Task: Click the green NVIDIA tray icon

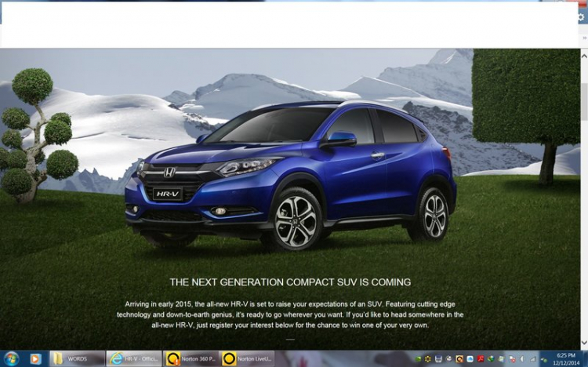Action: click(418, 359)
